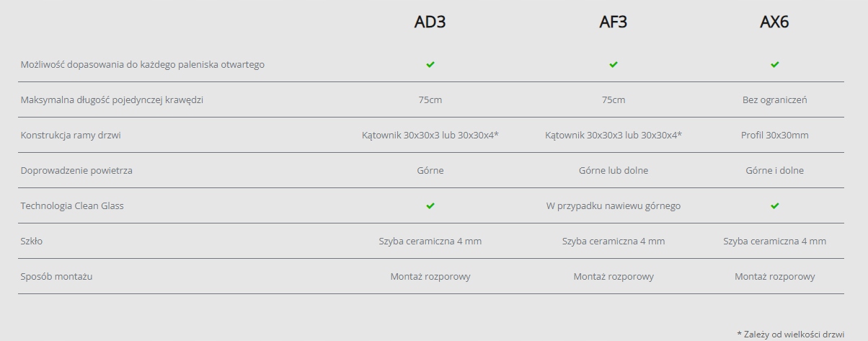Click the green checkmark for AD3 open-hearth fitting
Screen dimensions: 868x341
[430, 64]
